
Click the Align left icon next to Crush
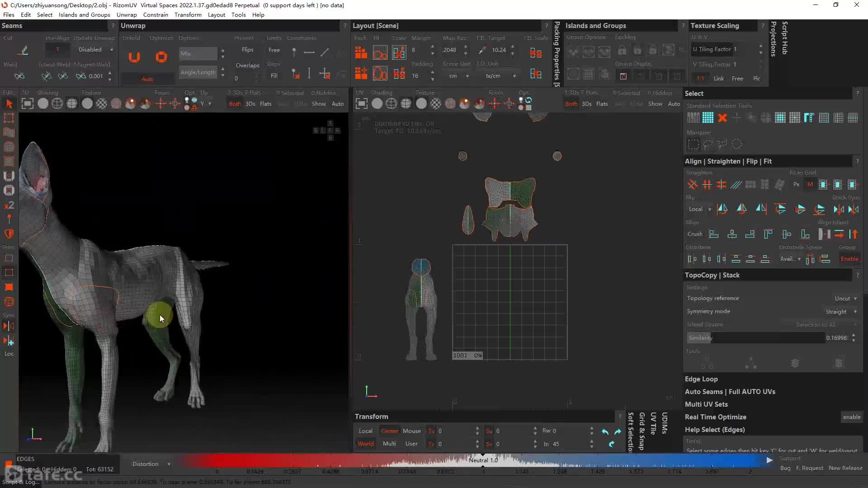tap(714, 234)
